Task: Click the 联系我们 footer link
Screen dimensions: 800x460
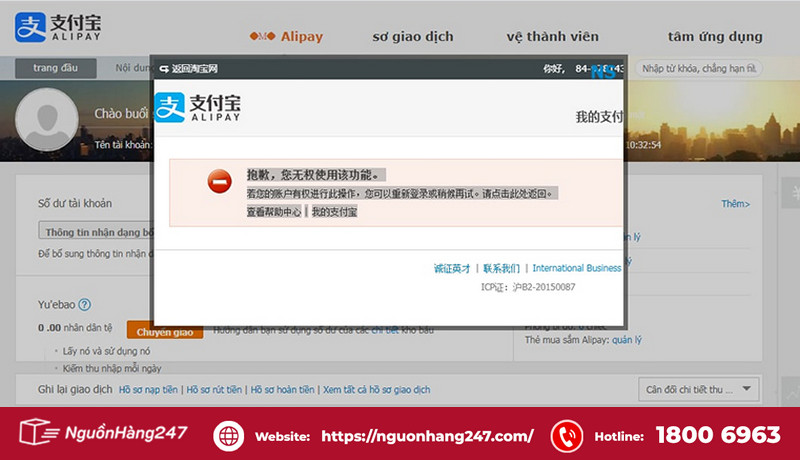Action: click(501, 268)
